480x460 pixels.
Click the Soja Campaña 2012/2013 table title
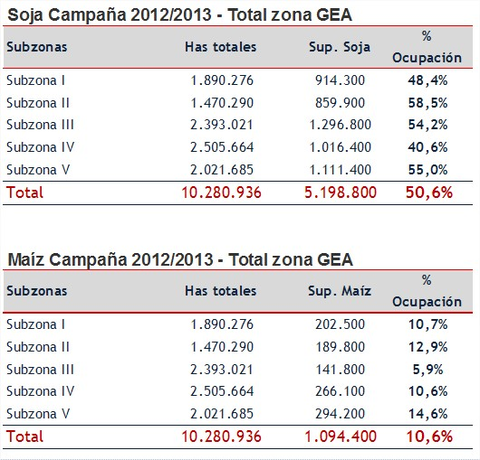click(x=180, y=15)
